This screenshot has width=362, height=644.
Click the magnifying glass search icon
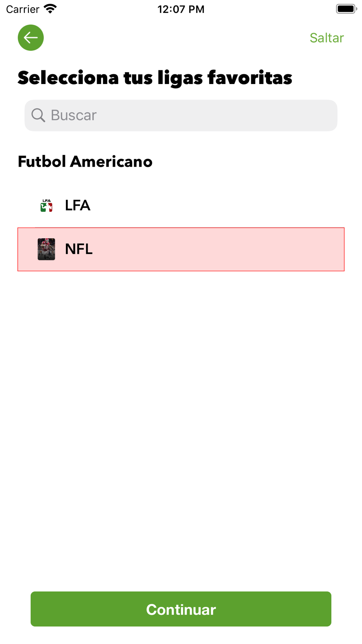[x=38, y=115]
